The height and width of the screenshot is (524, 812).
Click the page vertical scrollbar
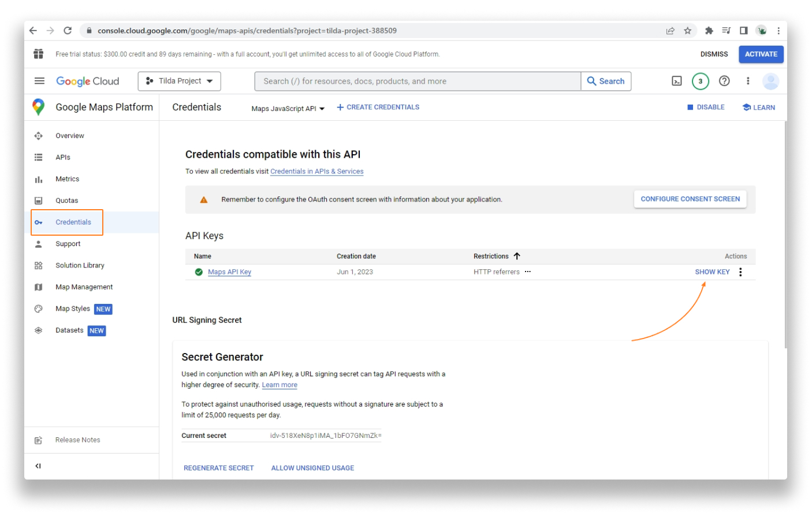point(785,234)
